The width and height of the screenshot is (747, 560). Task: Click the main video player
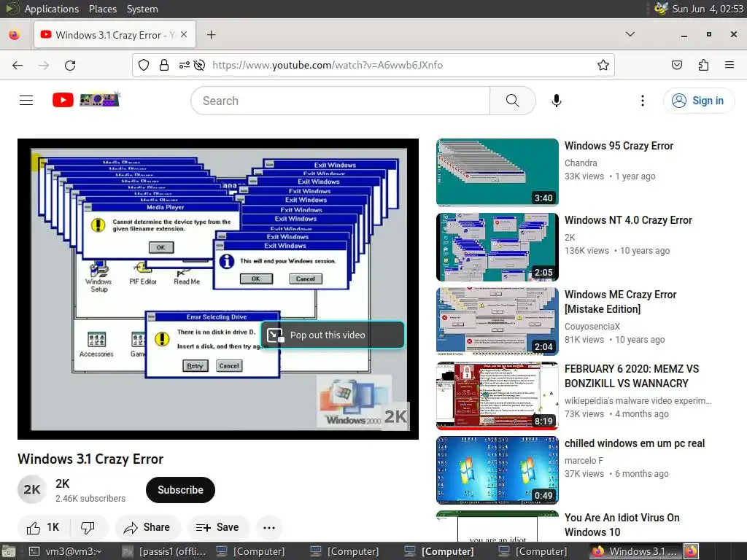coord(218,289)
